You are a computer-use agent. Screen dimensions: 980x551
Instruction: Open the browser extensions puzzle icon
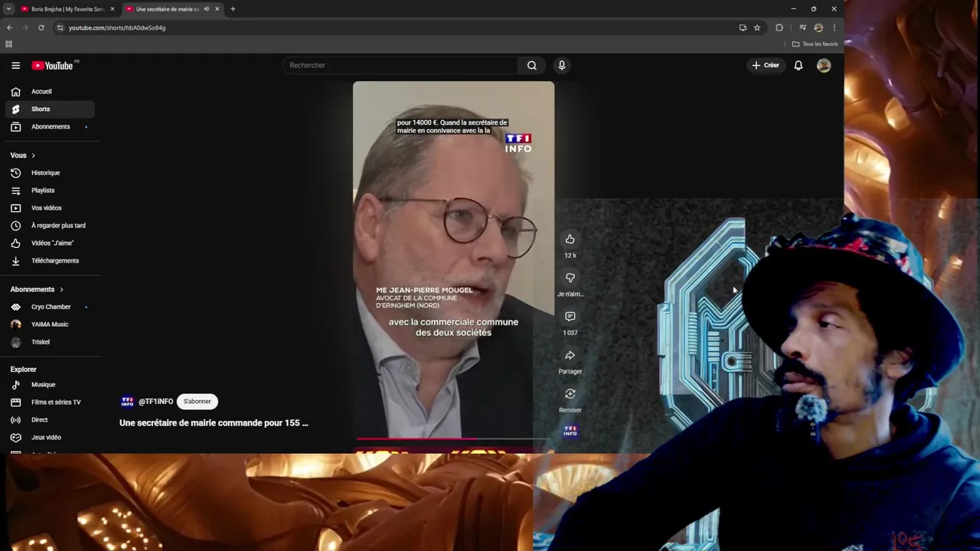point(779,28)
